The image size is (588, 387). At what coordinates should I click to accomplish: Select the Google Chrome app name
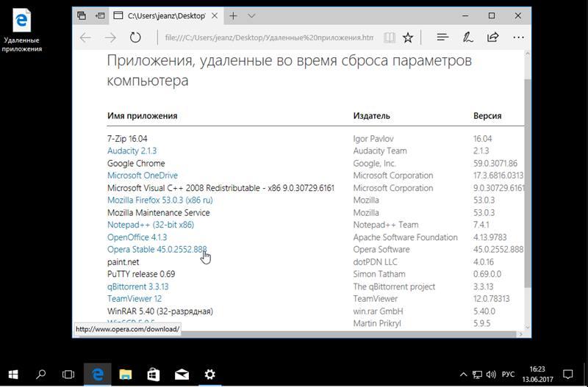(136, 163)
